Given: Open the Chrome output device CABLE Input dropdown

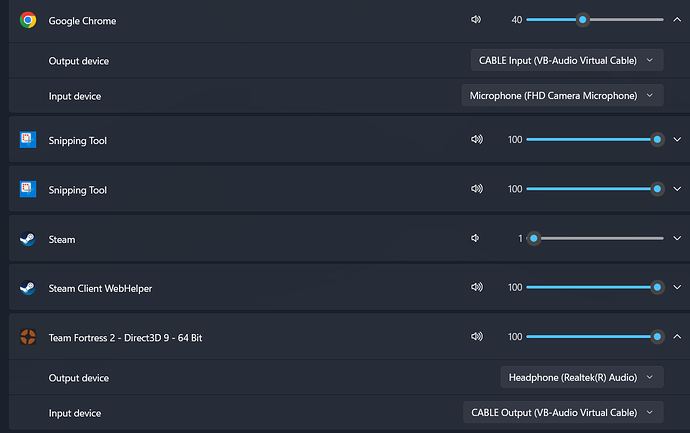Looking at the screenshot, I should [x=567, y=60].
